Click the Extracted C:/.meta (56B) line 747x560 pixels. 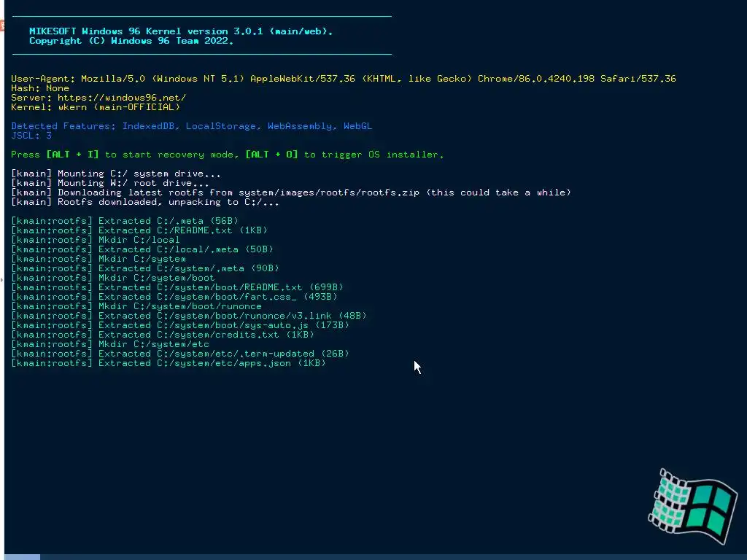125,221
